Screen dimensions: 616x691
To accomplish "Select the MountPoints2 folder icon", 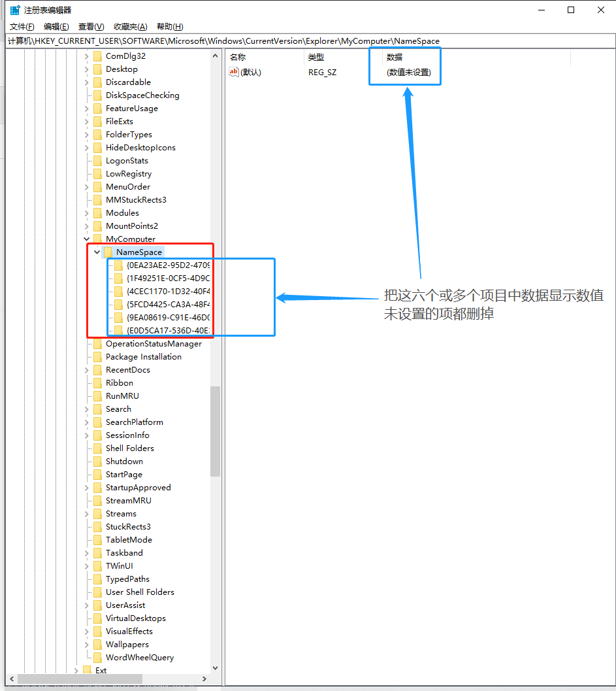I will pyautogui.click(x=98, y=226).
